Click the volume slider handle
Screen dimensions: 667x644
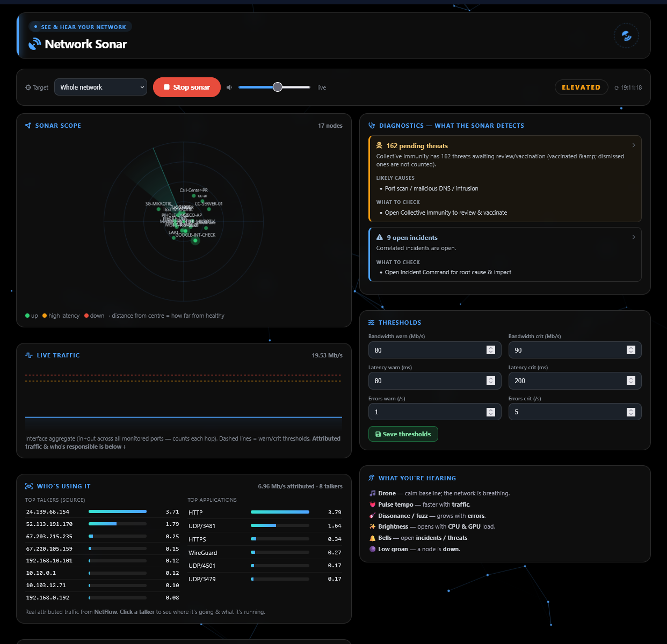click(x=278, y=87)
